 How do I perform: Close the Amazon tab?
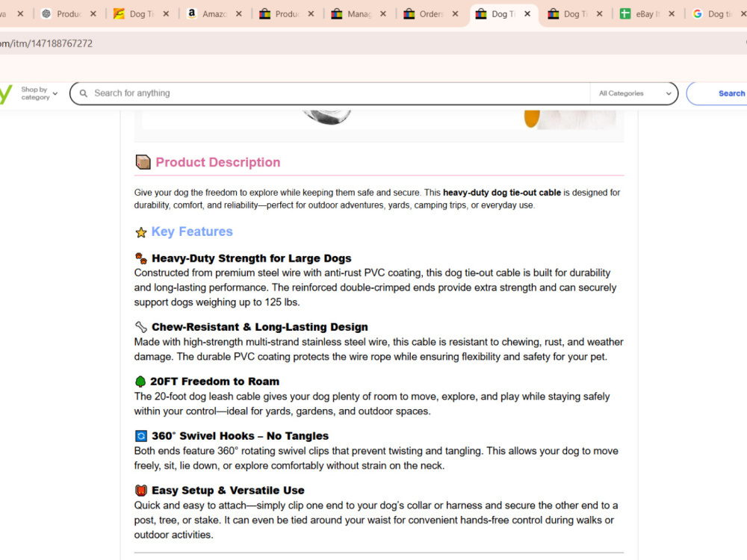(239, 14)
